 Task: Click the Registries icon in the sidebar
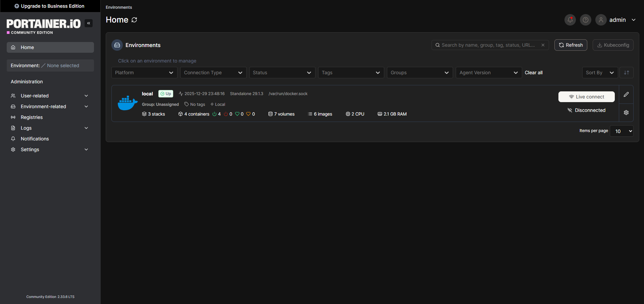13,117
